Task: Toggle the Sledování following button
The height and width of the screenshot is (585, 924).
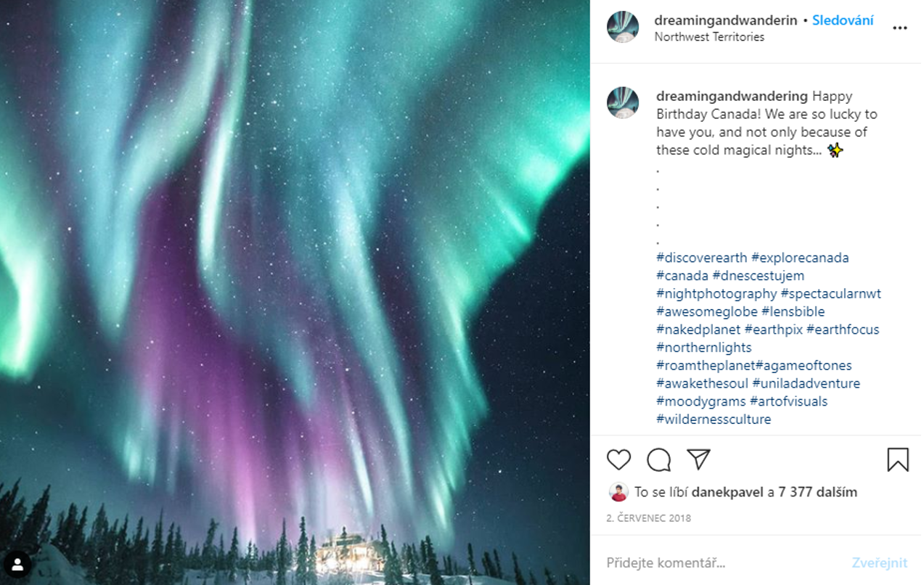Action: pyautogui.click(x=843, y=20)
